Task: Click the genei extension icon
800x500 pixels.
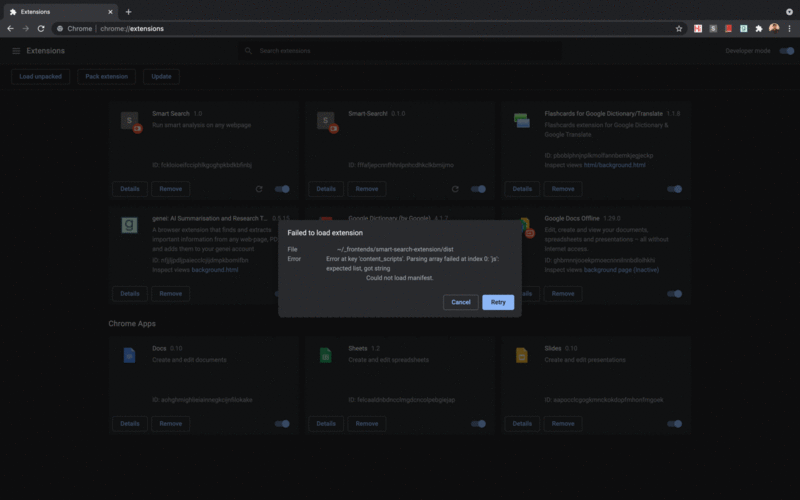Action: pyautogui.click(x=129, y=225)
